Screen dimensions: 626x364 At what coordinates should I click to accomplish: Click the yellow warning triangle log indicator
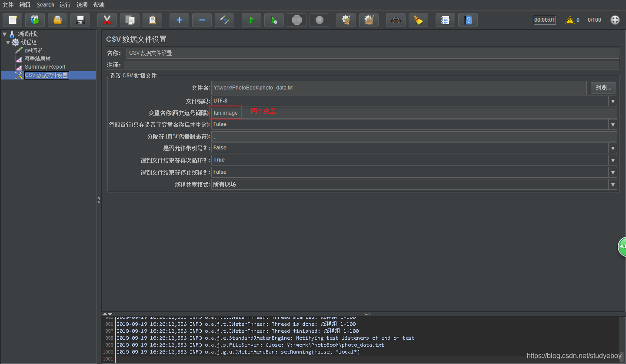pos(569,20)
